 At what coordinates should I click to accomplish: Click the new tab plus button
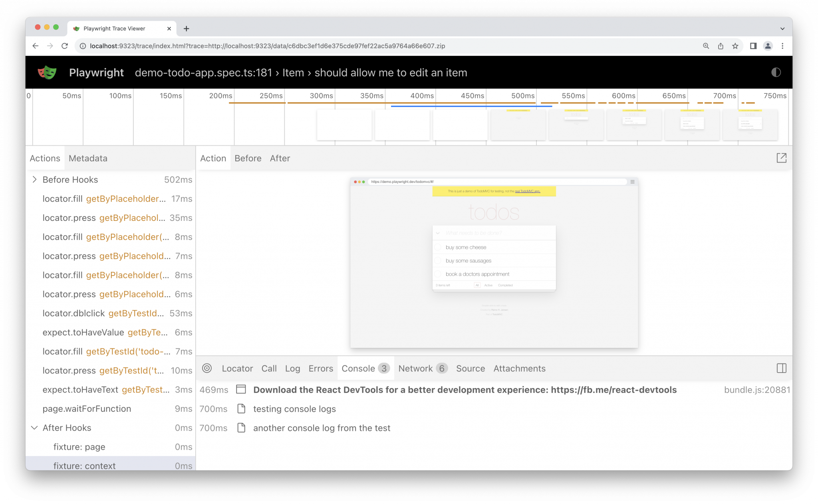click(187, 28)
